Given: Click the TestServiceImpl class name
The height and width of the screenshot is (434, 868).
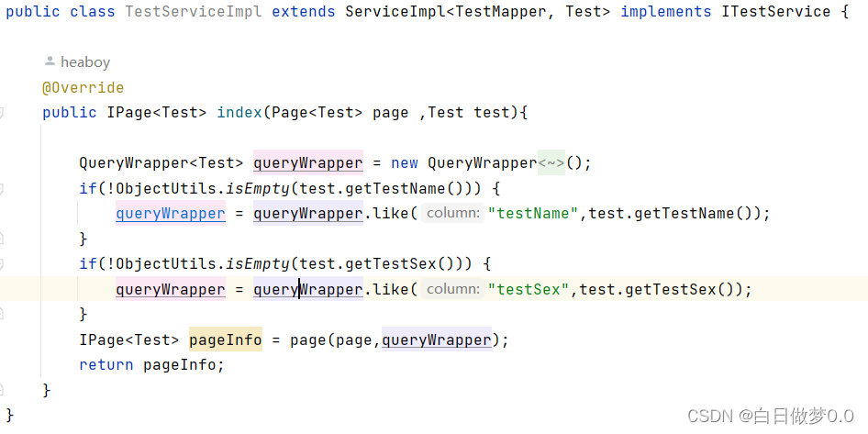Looking at the screenshot, I should pyautogui.click(x=194, y=12).
